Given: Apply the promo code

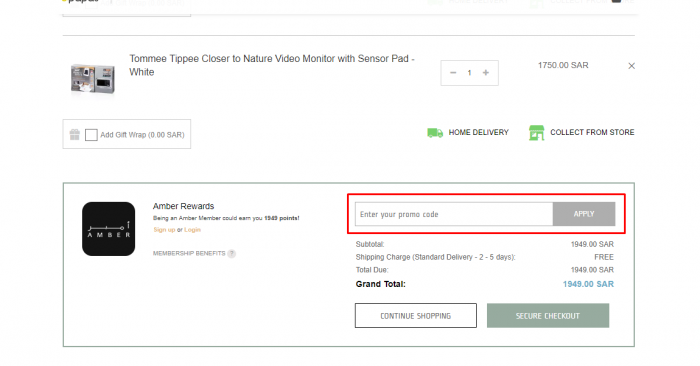Looking at the screenshot, I should click(584, 214).
